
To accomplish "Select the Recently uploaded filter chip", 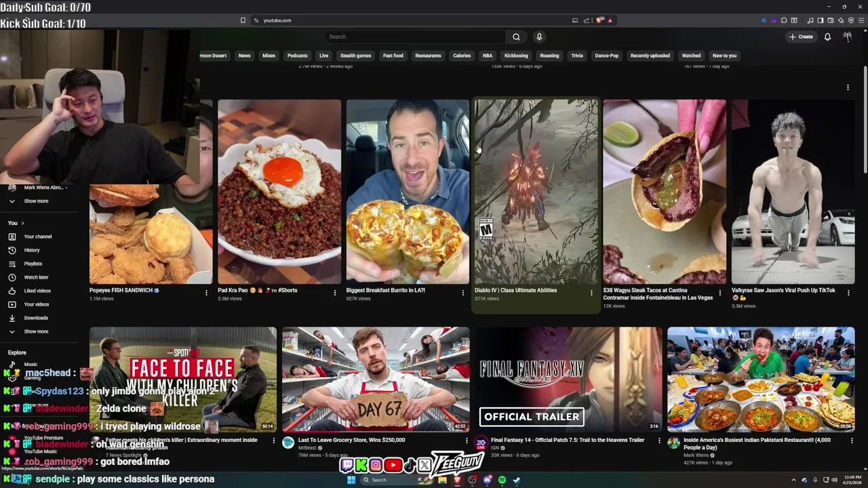I will coord(650,56).
